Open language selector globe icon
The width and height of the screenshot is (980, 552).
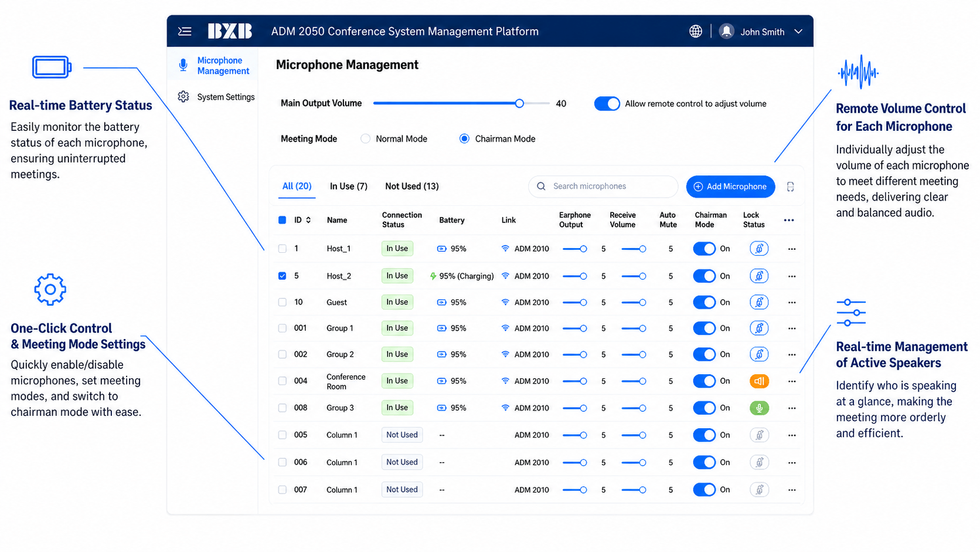tap(695, 31)
